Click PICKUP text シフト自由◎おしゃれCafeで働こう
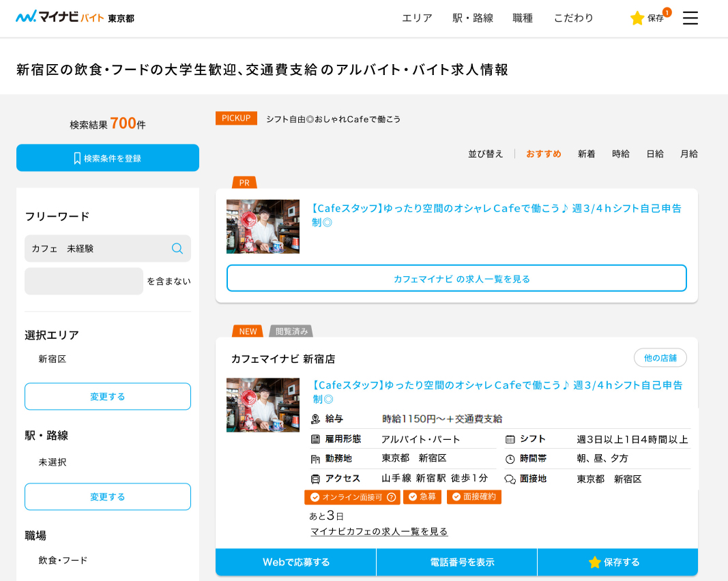 pos(333,119)
